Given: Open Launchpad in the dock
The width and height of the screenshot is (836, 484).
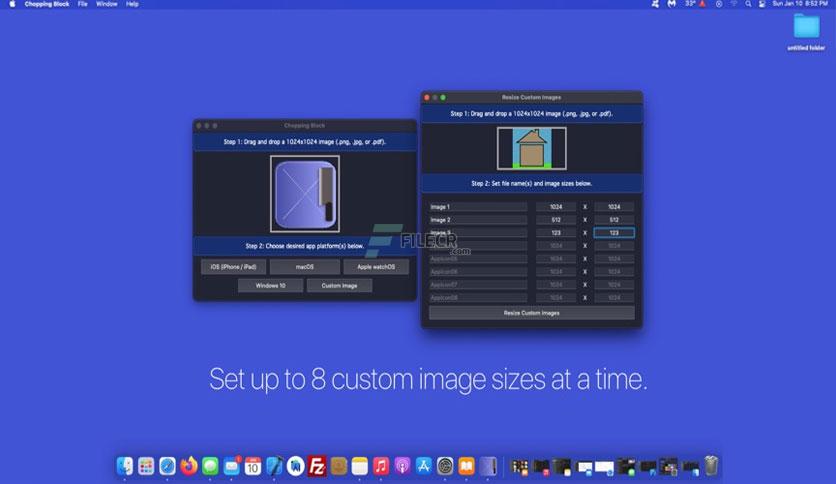Looking at the screenshot, I should point(146,466).
